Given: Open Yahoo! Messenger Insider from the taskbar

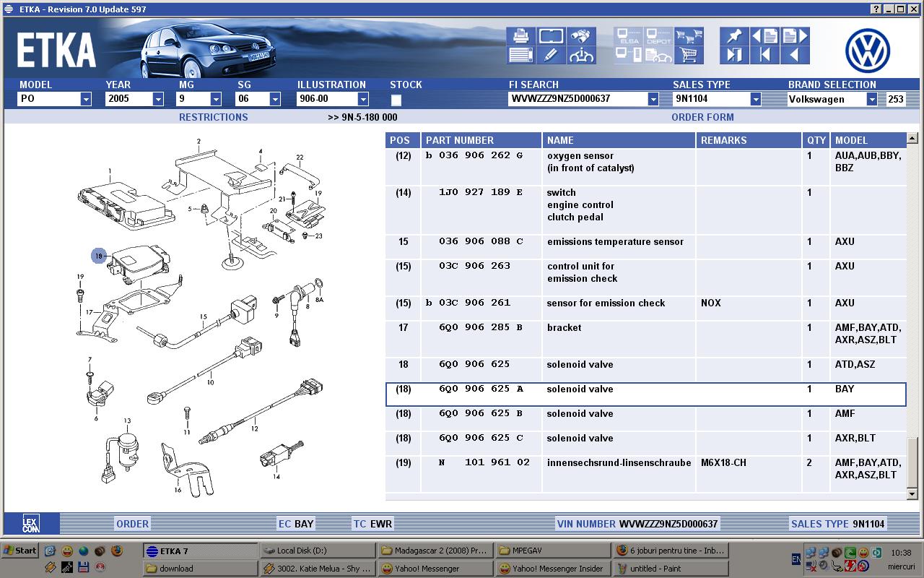Looking at the screenshot, I should click(x=552, y=569).
